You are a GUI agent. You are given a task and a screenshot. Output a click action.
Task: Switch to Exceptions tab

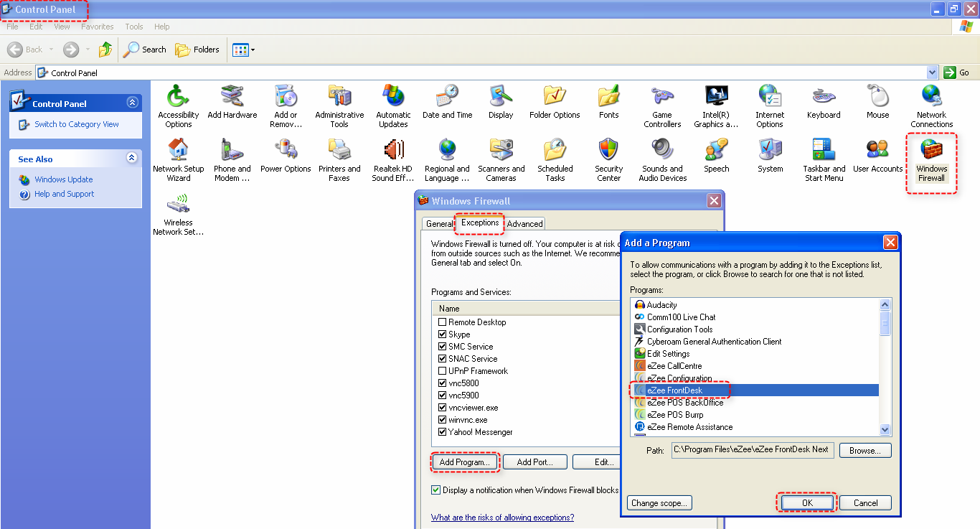tap(480, 223)
